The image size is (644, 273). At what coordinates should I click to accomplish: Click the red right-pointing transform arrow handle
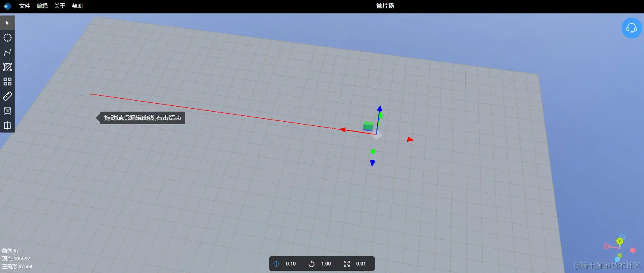(410, 139)
